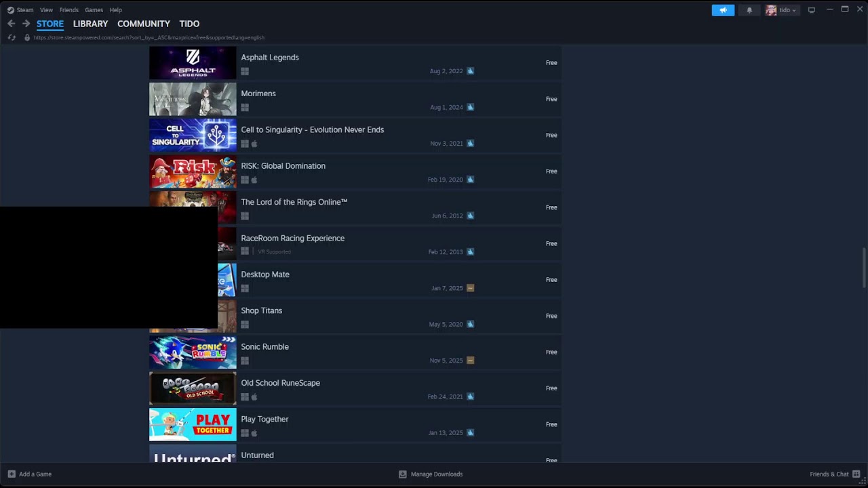The height and width of the screenshot is (488, 868).
Task: Open the Cell to Singularity thumbnail
Action: [193, 135]
